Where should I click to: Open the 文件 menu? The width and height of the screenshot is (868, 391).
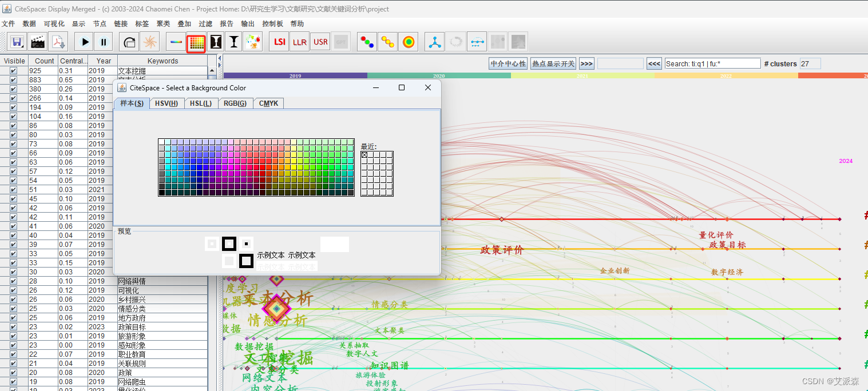(x=8, y=23)
